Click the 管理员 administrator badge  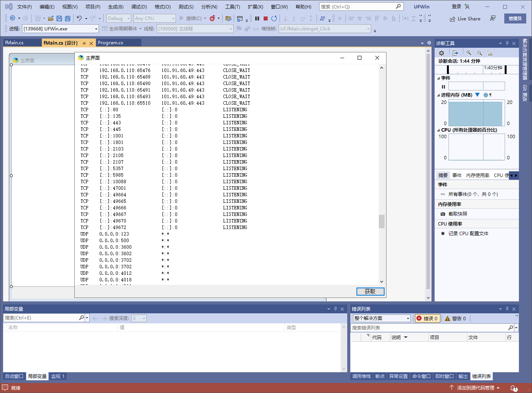515,18
